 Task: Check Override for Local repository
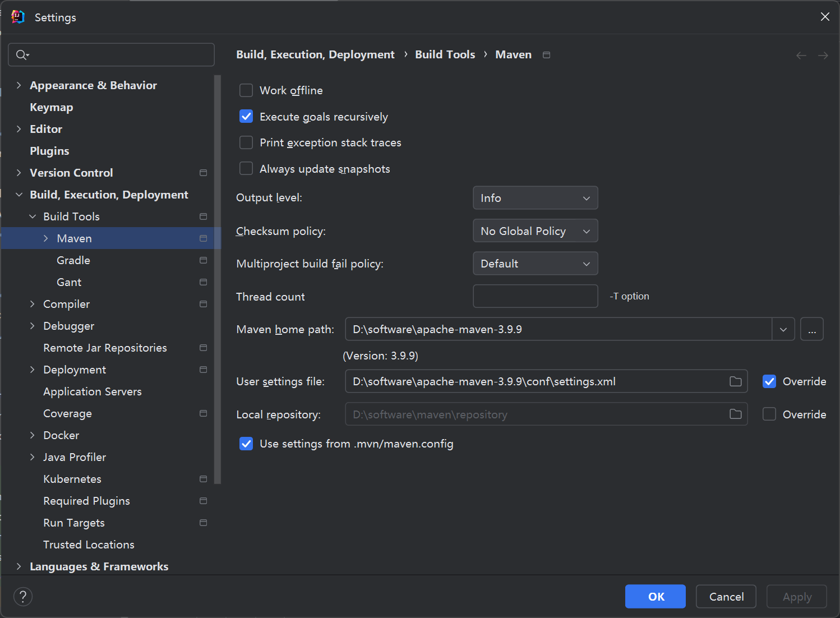[769, 414]
